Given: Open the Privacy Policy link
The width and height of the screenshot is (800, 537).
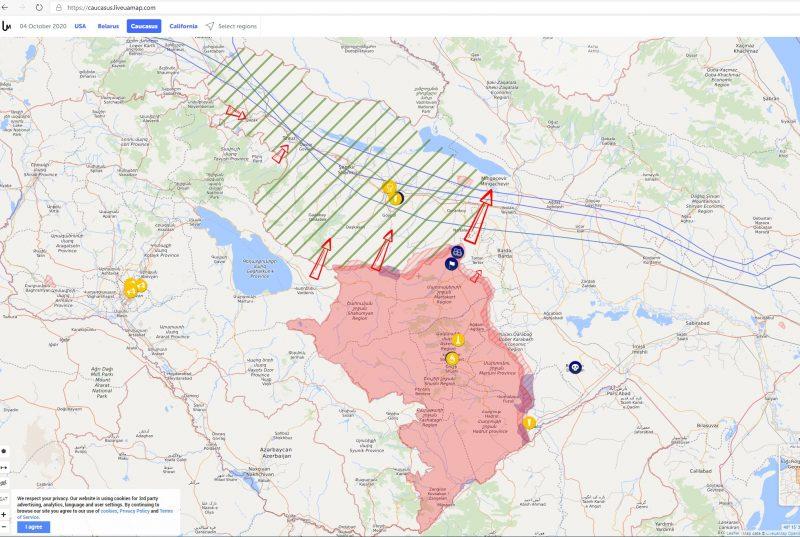Looking at the screenshot, I should pos(137,511).
